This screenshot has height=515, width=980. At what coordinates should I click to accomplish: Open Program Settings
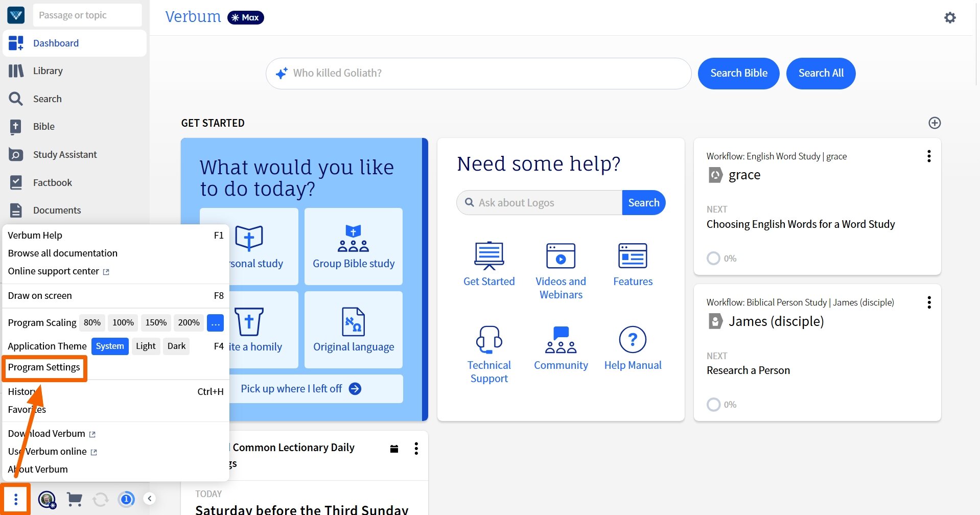(44, 367)
